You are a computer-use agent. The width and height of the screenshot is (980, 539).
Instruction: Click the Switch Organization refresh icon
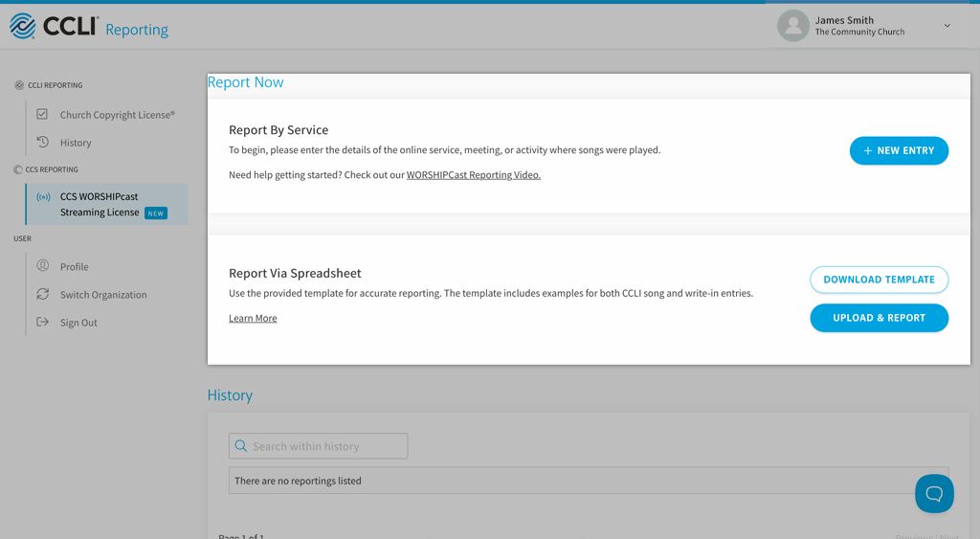coord(42,294)
